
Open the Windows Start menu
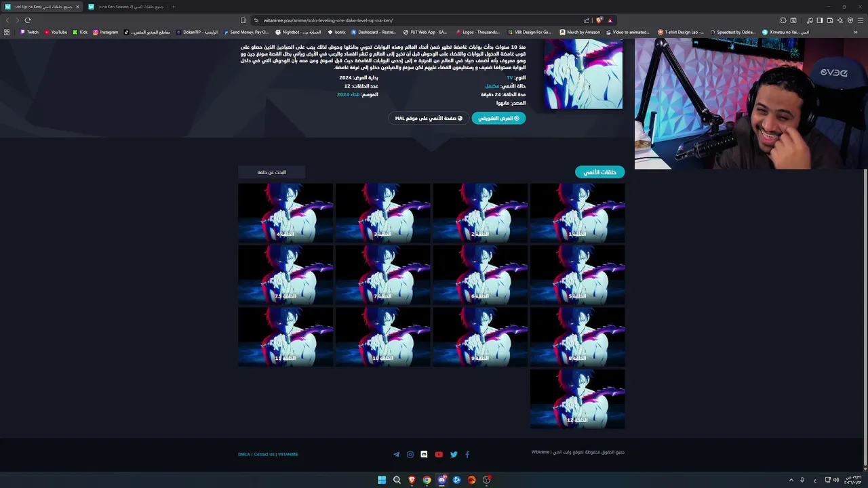[x=382, y=480]
